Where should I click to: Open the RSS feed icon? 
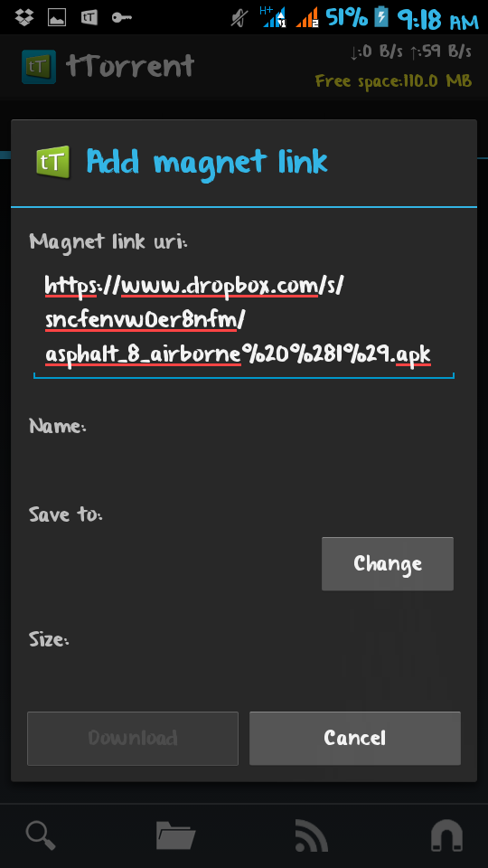pyautogui.click(x=312, y=835)
